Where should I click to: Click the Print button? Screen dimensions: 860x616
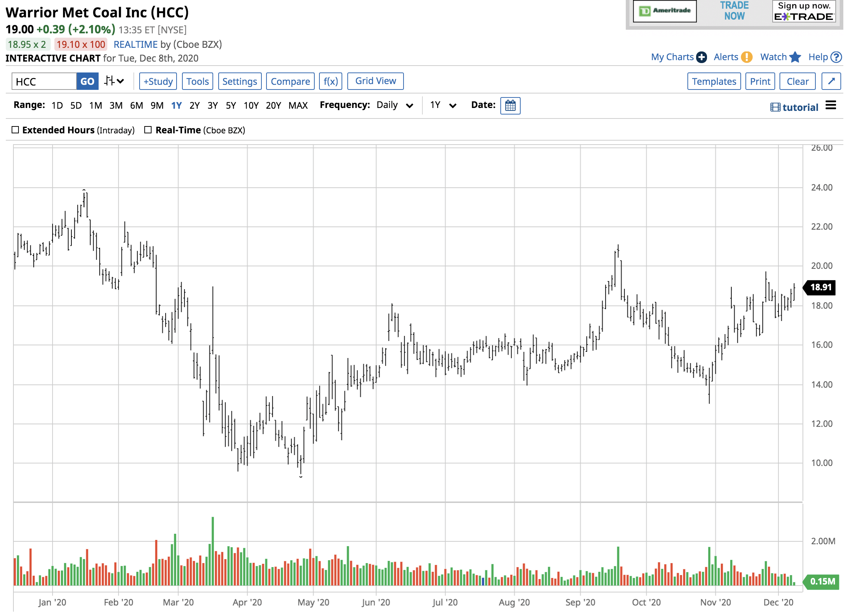(760, 82)
